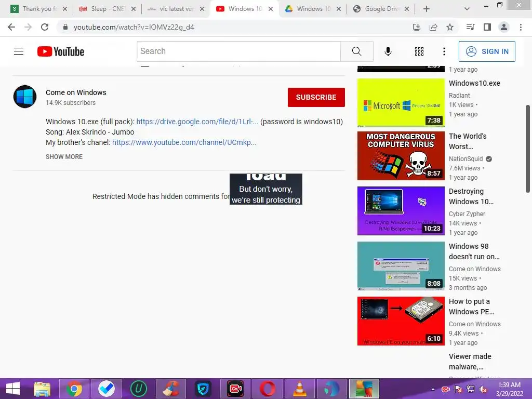Reload the page
The width and height of the screenshot is (532, 399).
(x=45, y=27)
